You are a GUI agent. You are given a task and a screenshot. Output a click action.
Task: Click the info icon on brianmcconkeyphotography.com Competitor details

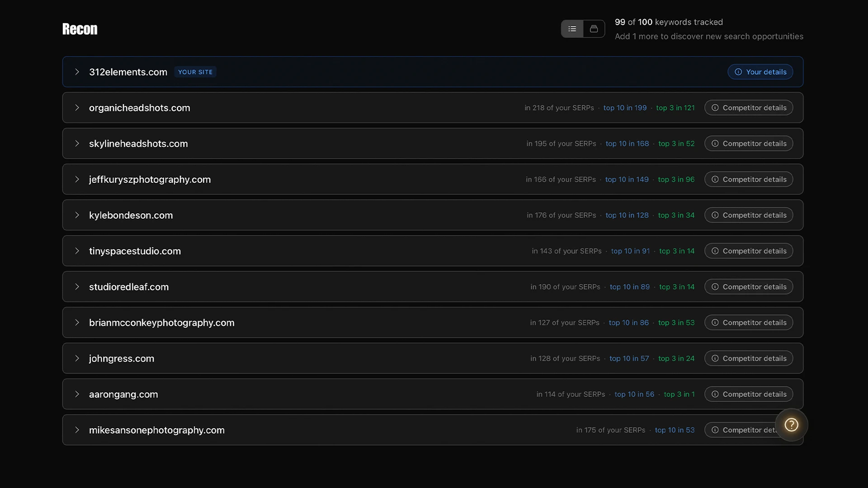pyautogui.click(x=715, y=322)
